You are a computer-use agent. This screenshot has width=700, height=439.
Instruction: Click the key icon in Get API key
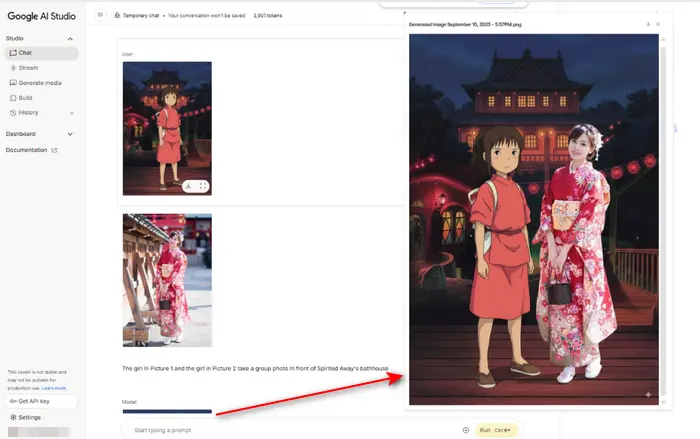13,401
